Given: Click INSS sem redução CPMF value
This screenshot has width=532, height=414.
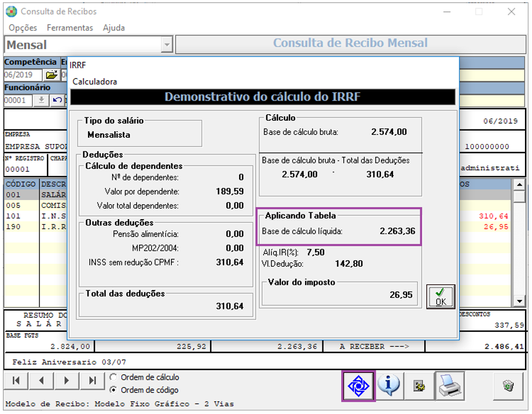Looking at the screenshot, I should (x=230, y=263).
